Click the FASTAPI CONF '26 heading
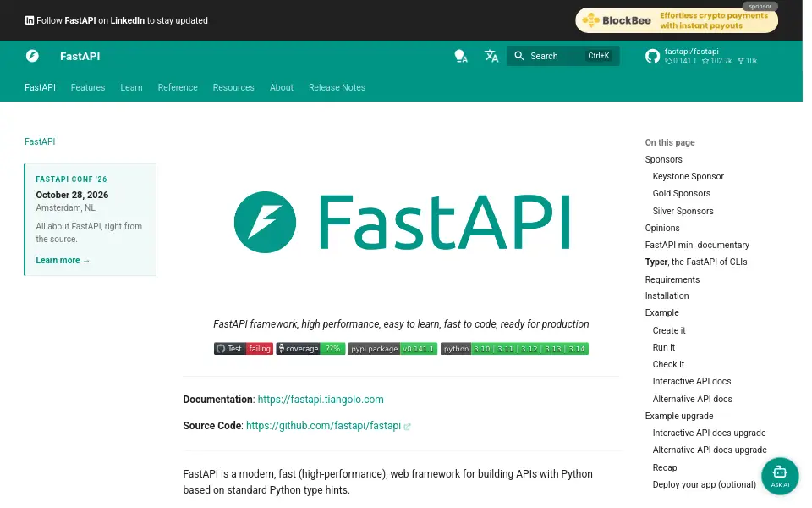The image size is (812, 508). click(71, 179)
